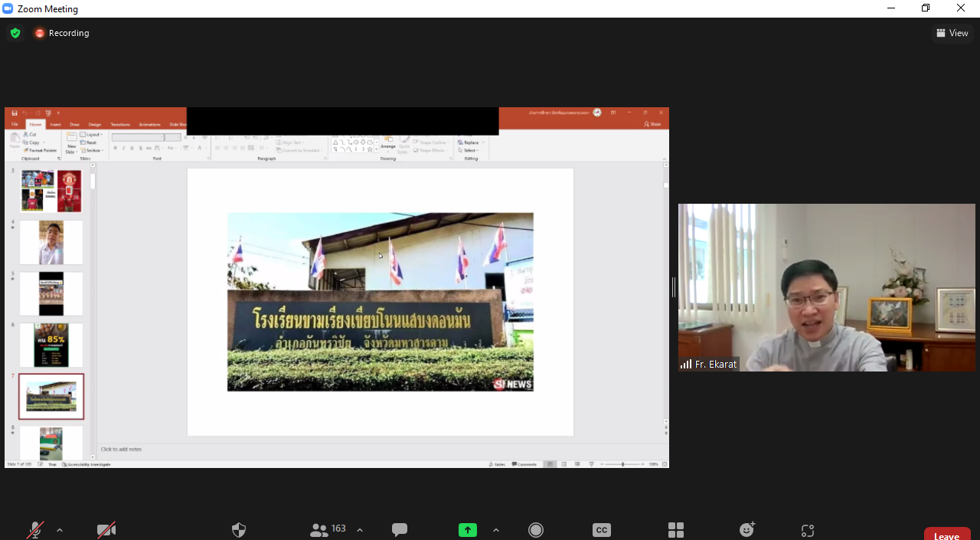Switch to the Design ribbon tab
This screenshot has height=540, width=980.
[95, 124]
